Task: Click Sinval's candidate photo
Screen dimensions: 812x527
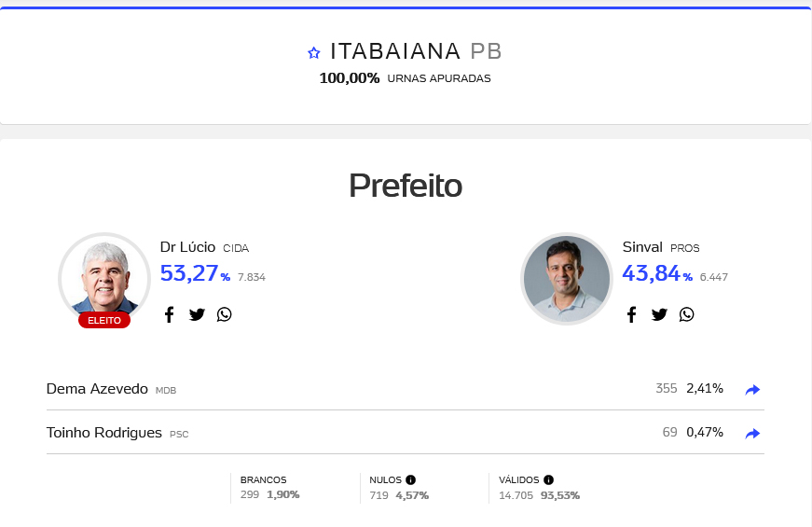Action: pyautogui.click(x=566, y=277)
